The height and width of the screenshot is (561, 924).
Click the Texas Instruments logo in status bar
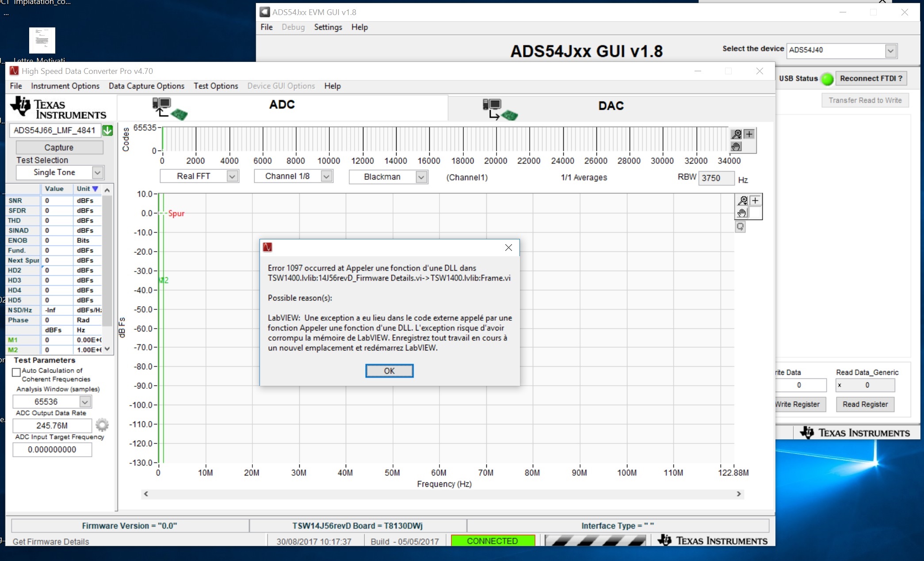pos(712,541)
